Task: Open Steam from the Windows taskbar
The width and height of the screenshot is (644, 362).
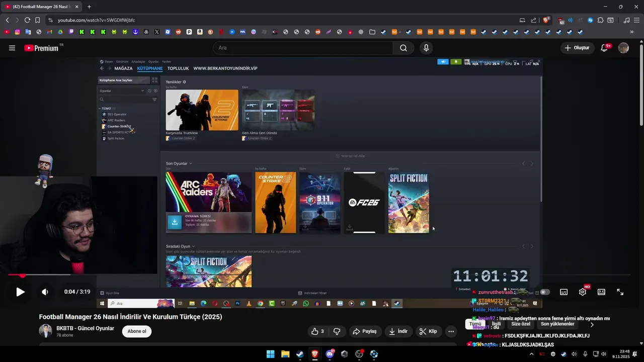Action: point(300,354)
